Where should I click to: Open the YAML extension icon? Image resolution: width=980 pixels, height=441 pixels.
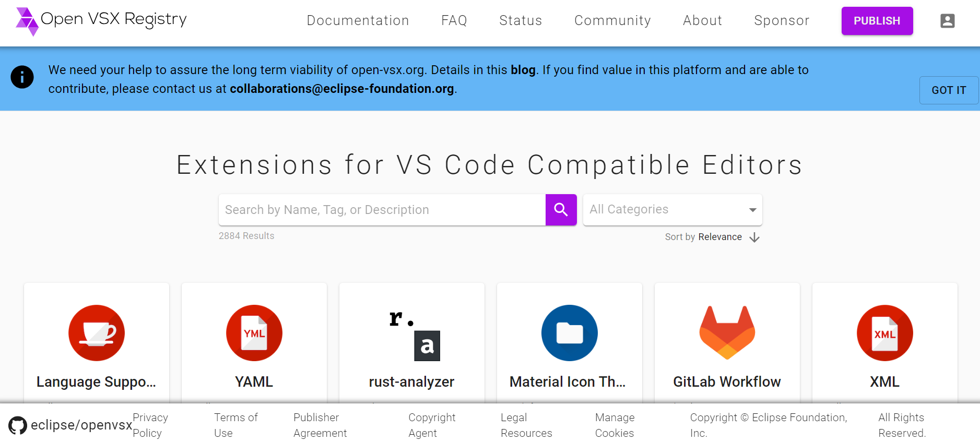pos(254,333)
